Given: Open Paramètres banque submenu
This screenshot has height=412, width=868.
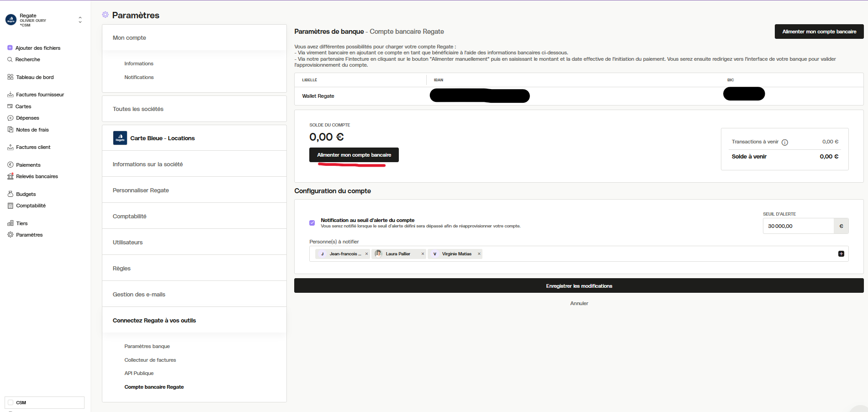Looking at the screenshot, I should click(x=147, y=346).
